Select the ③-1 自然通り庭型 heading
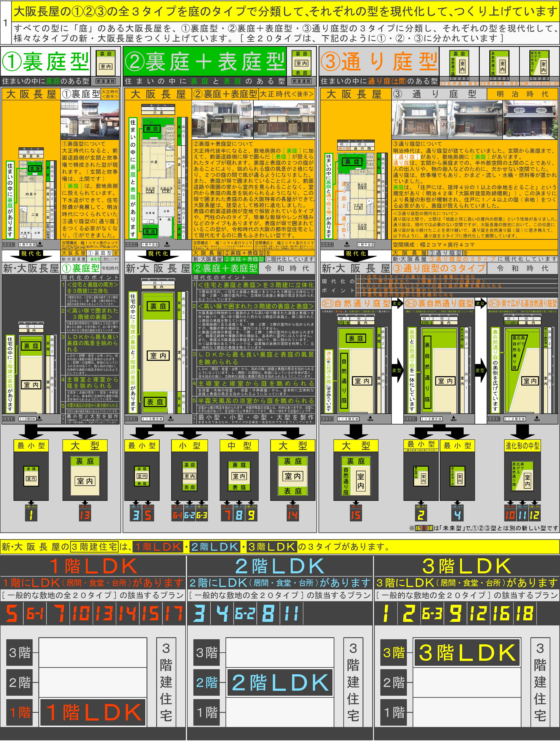 click(x=356, y=303)
